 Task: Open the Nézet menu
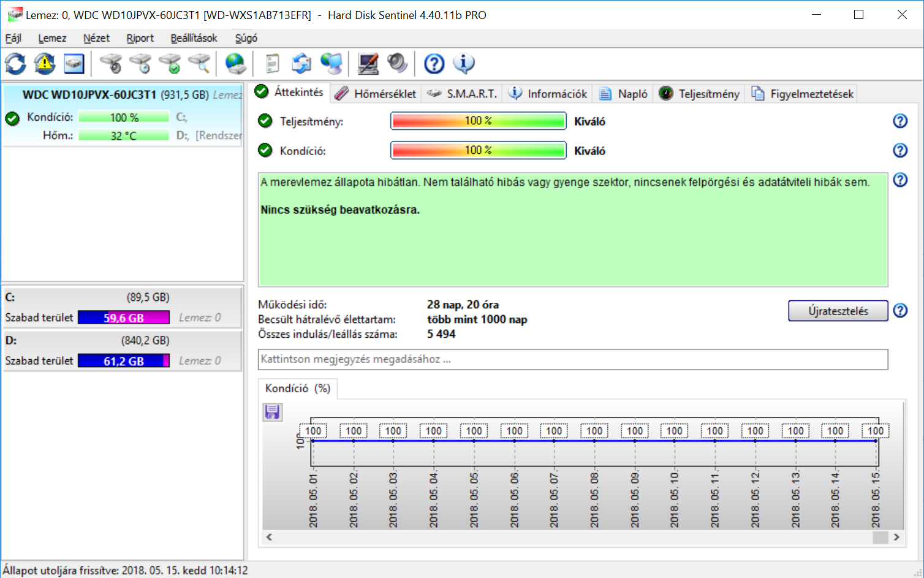96,38
